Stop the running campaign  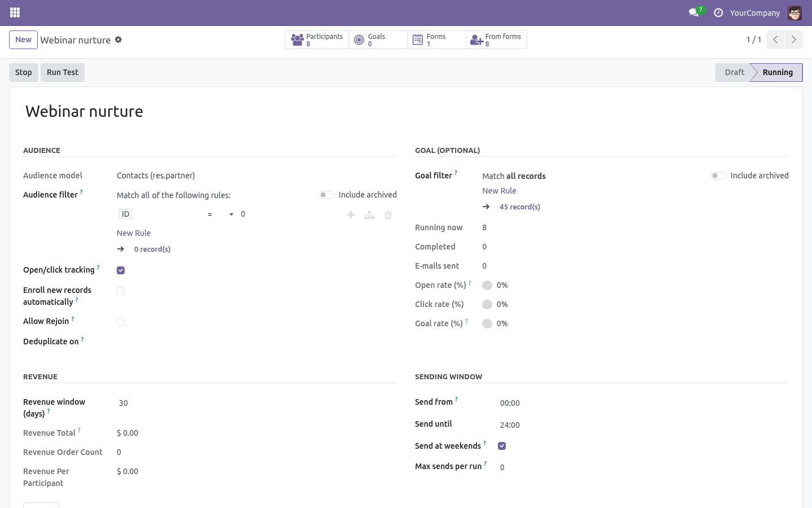pos(24,72)
